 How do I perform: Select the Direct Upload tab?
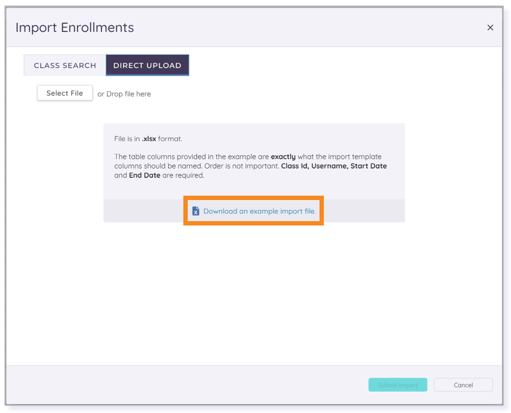[x=147, y=65]
